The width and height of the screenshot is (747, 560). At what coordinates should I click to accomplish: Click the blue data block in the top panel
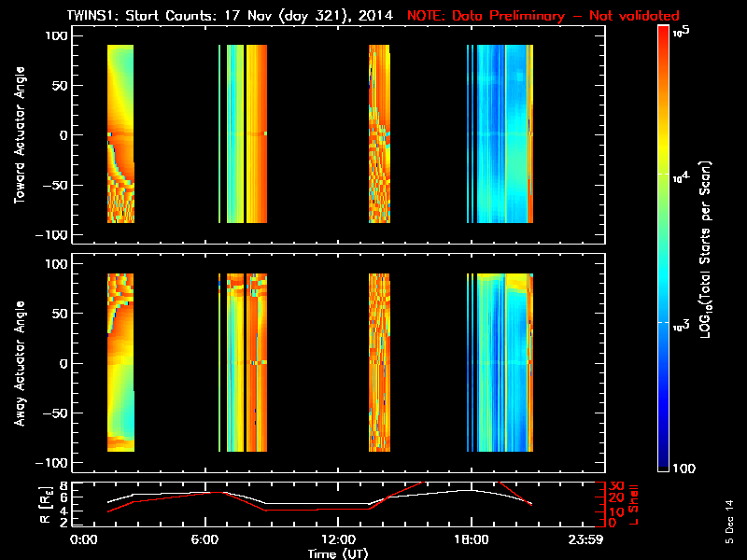tap(505, 133)
